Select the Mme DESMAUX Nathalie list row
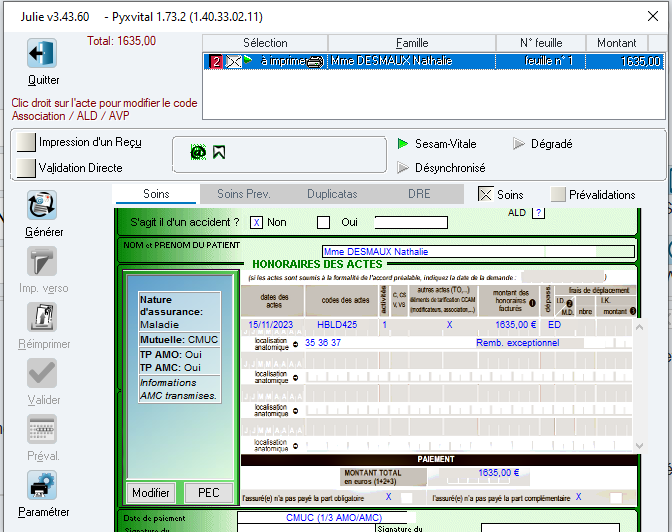The width and height of the screenshot is (672, 532). coord(433,61)
